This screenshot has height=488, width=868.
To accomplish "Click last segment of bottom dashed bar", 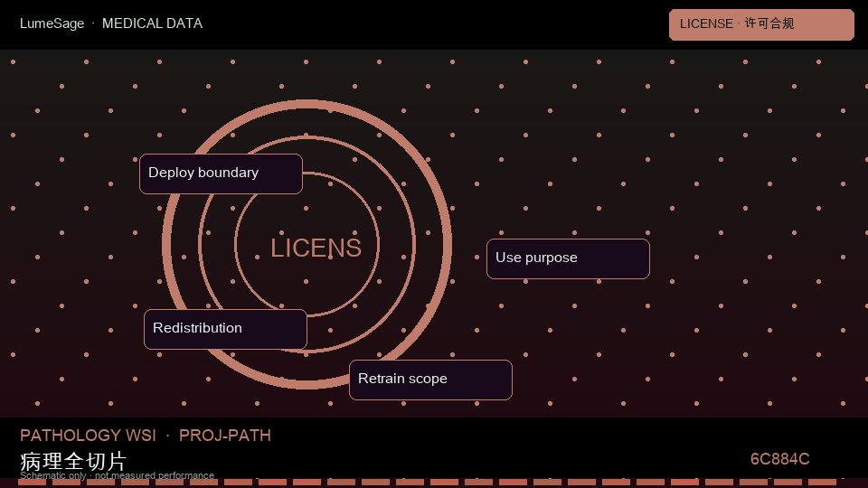I will coord(822,483).
